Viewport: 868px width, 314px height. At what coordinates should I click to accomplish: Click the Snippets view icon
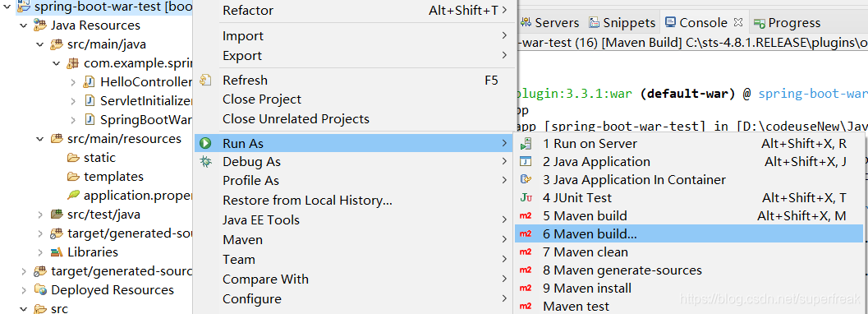tap(594, 23)
